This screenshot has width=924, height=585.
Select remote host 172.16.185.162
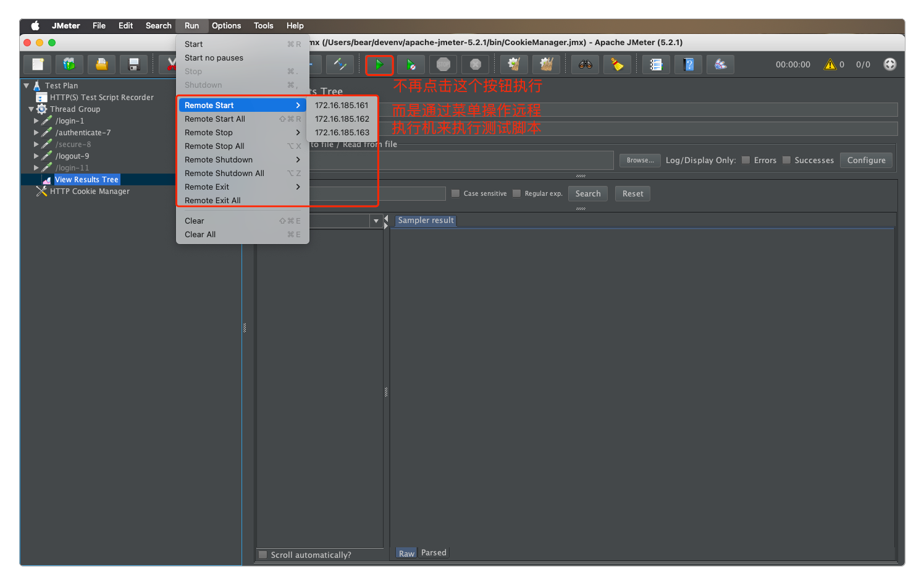(x=342, y=119)
